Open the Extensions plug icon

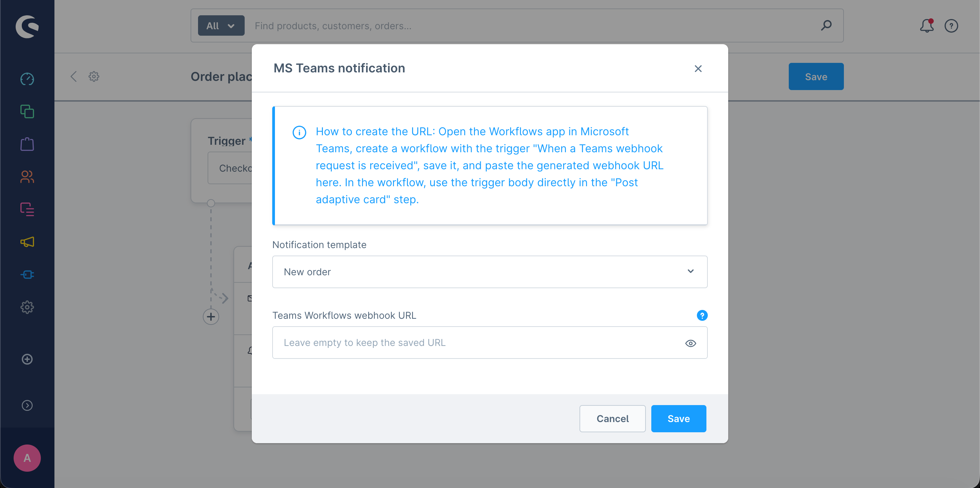click(27, 274)
